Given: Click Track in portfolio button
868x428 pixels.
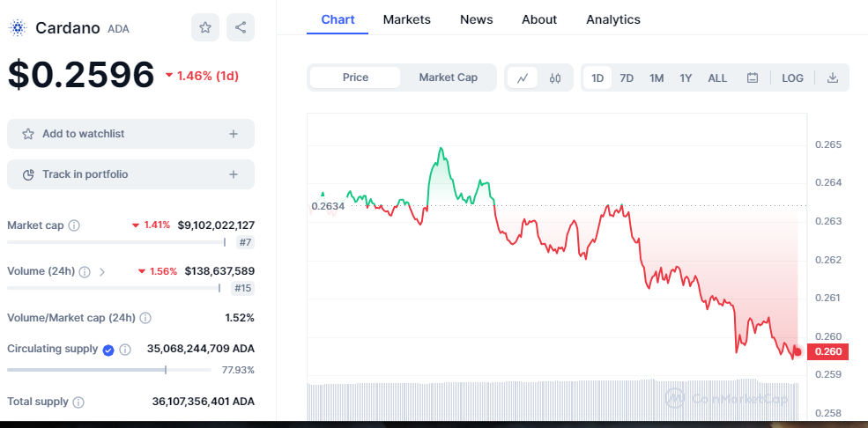Looking at the screenshot, I should [x=130, y=174].
